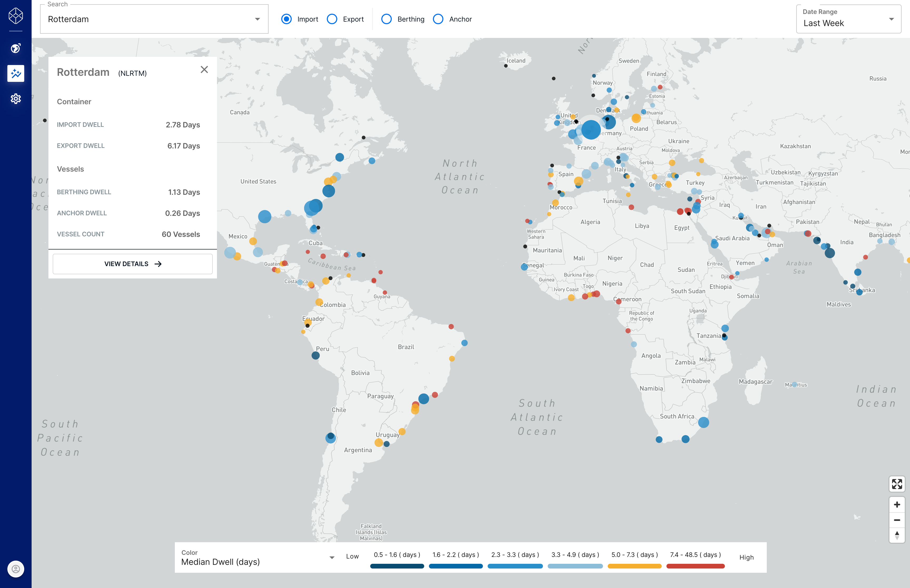The image size is (910, 588).
Task: Choose the Anchor radio button
Action: pyautogui.click(x=438, y=19)
